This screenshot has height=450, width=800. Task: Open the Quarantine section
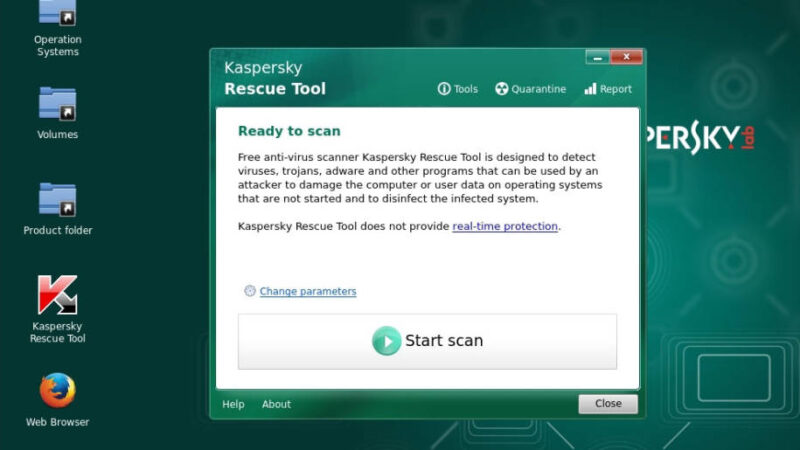click(x=530, y=89)
